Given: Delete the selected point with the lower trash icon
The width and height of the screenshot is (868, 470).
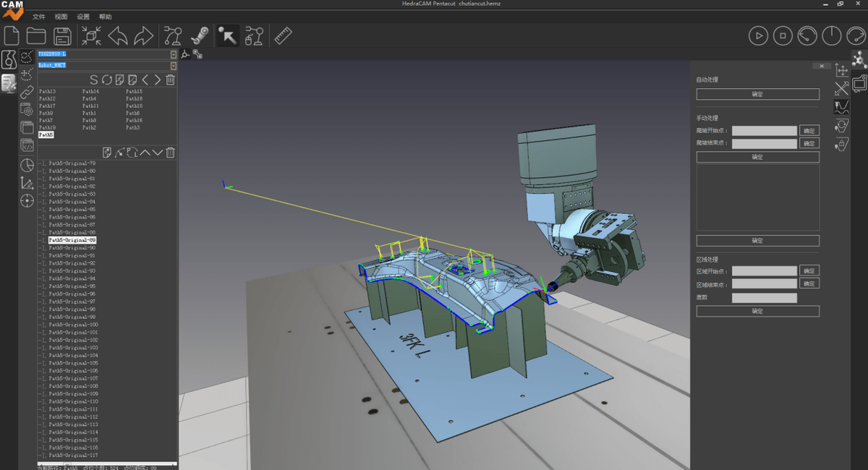Looking at the screenshot, I should point(170,152).
